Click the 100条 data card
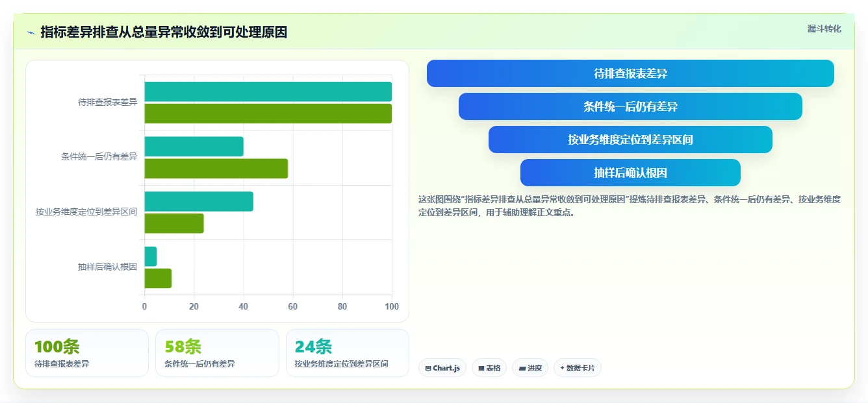The image size is (868, 403). [87, 353]
